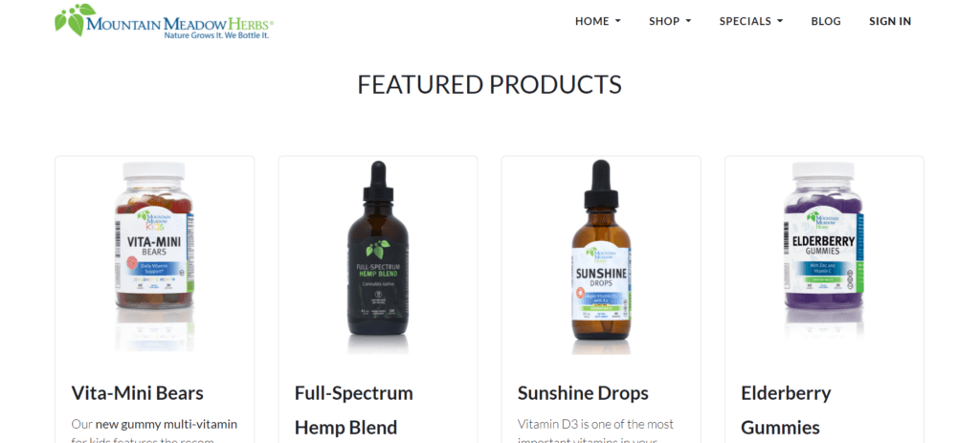Expand the SHOP dropdown menu
This screenshot has height=443, width=980.
(x=670, y=21)
